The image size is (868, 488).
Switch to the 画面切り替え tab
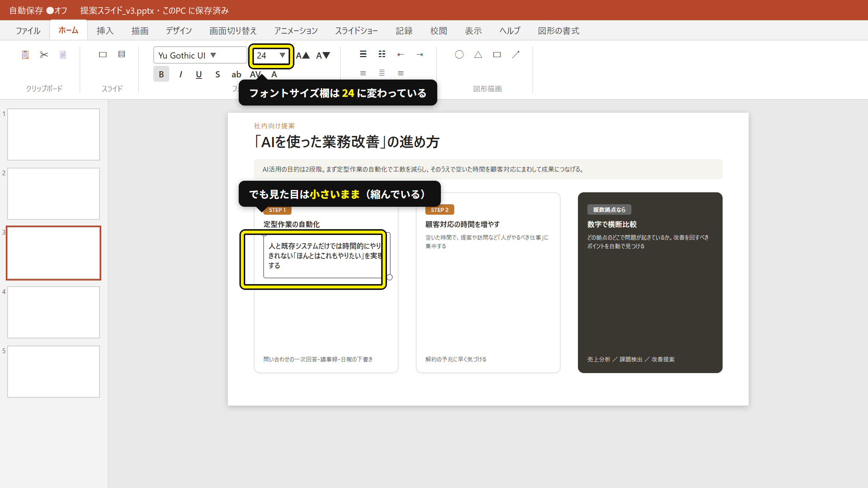(x=233, y=31)
